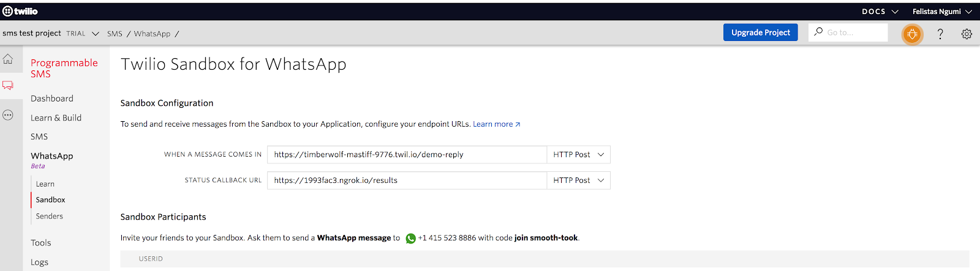
Task: Click the Programmable SMS heading
Action: pos(64,68)
